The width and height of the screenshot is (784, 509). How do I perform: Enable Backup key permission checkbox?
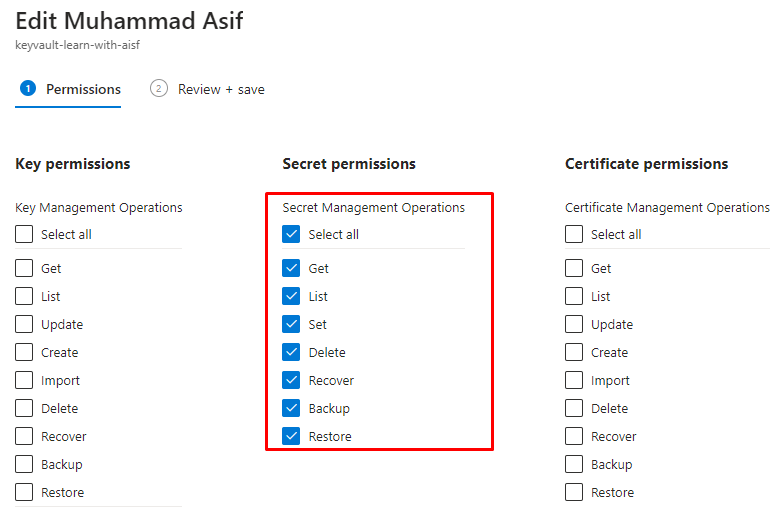[x=24, y=464]
